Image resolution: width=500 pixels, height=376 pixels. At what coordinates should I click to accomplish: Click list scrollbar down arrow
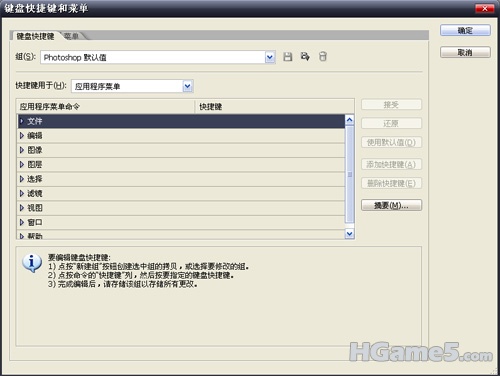coord(349,234)
